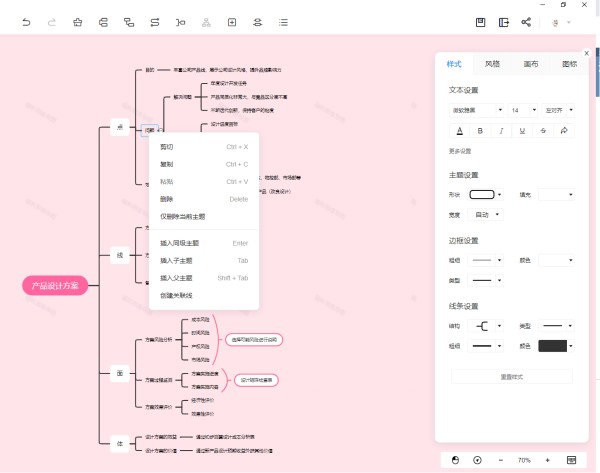Close the style side panel

587,54
